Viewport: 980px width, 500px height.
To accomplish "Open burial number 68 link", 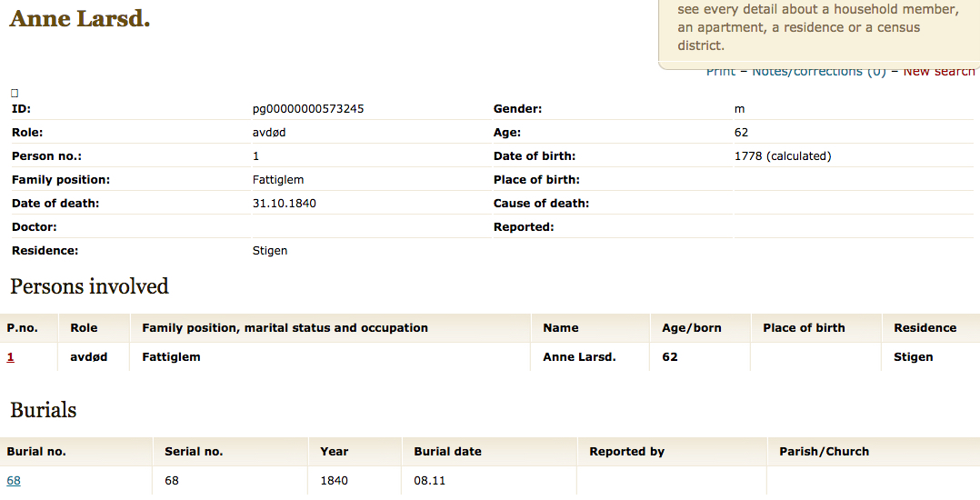I will [x=14, y=481].
